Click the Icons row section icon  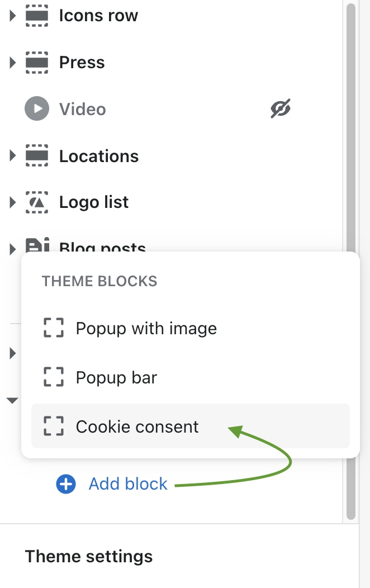(x=37, y=16)
